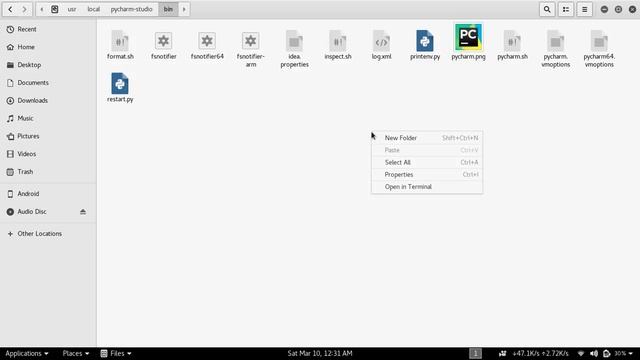Open Trash in the sidebar
Screen dimensions: 640x360
(x=48, y=172)
